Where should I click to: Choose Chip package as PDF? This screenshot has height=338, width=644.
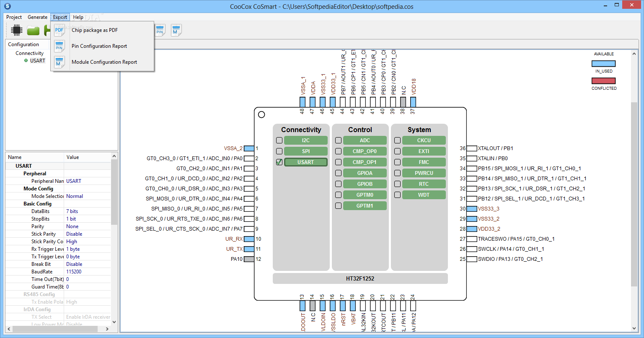pyautogui.click(x=102, y=30)
